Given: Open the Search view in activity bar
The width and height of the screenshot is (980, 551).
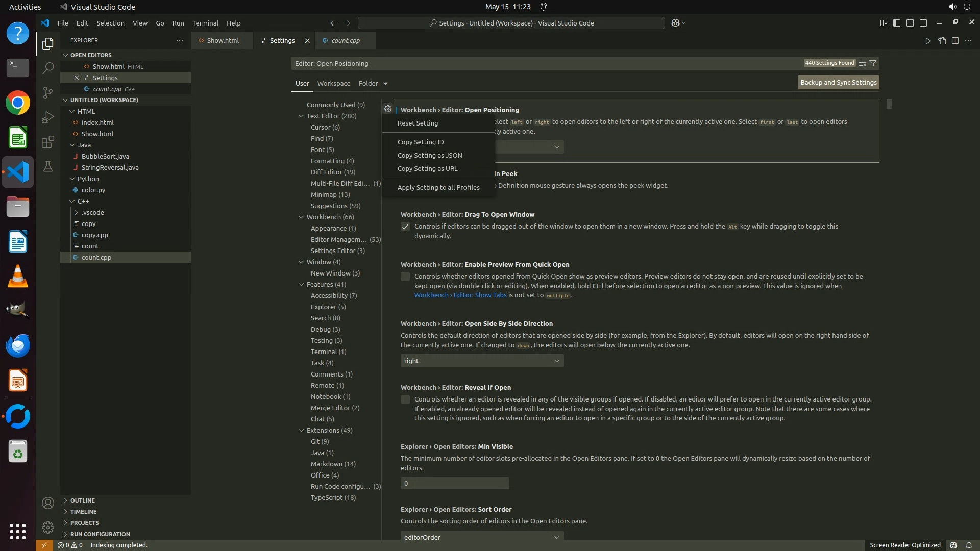Looking at the screenshot, I should pyautogui.click(x=47, y=68).
